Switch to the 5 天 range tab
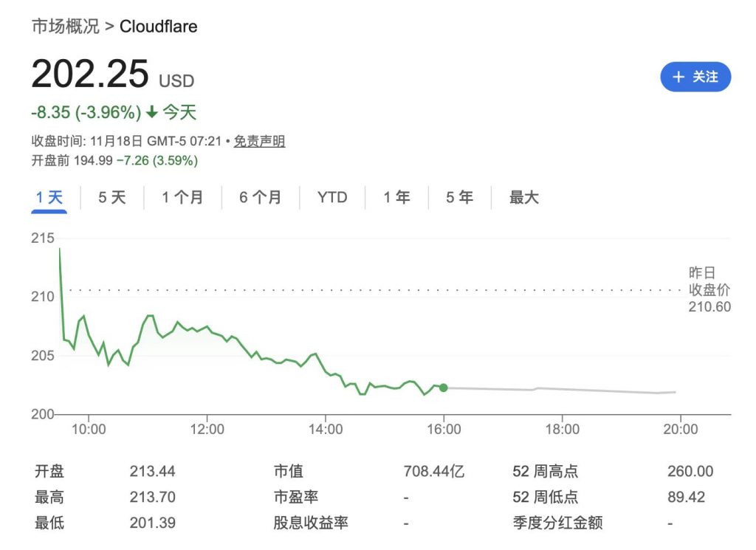 click(x=112, y=197)
